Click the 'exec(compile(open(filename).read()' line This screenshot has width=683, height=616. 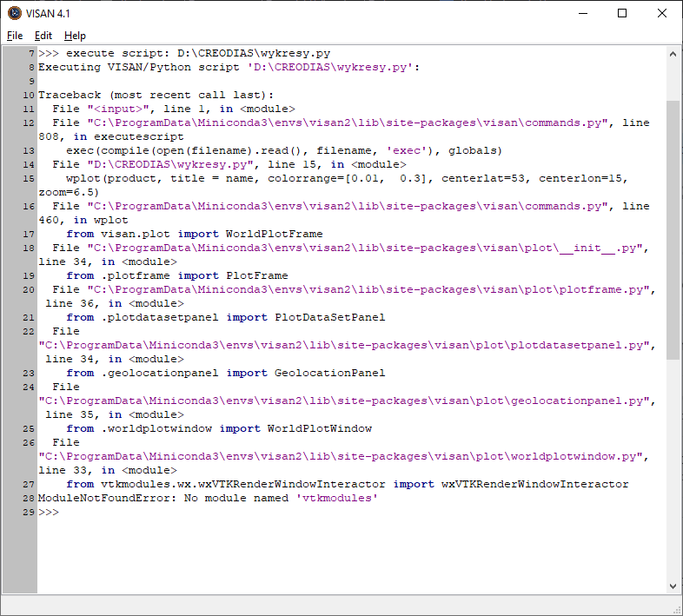[284, 150]
